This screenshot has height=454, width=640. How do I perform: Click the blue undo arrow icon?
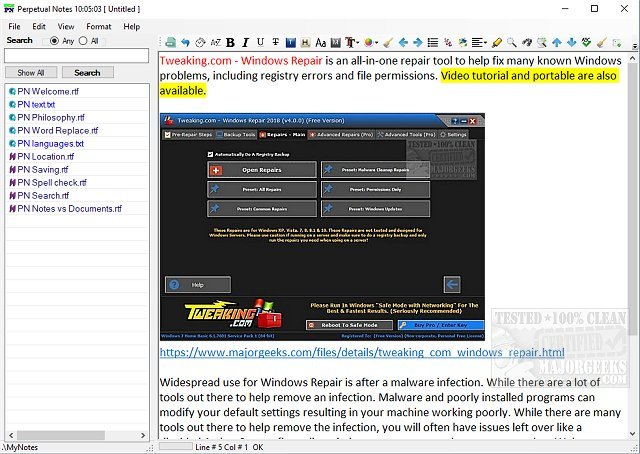[186, 42]
